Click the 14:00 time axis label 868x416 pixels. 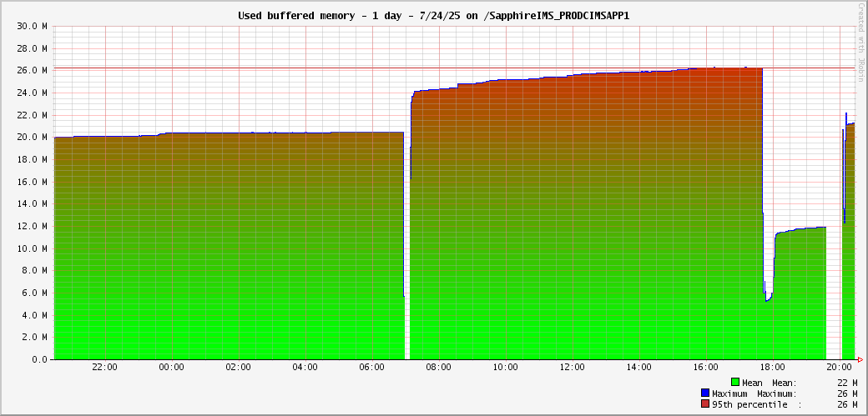(638, 368)
